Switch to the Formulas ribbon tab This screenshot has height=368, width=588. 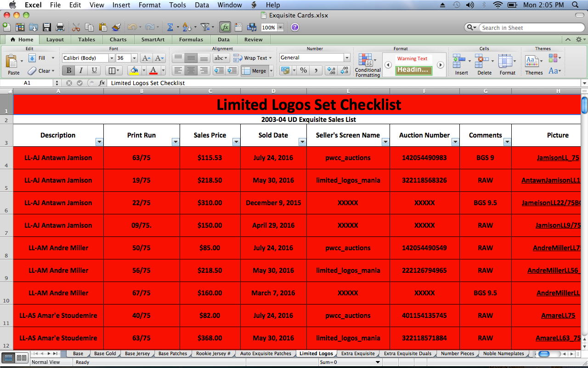coord(191,40)
